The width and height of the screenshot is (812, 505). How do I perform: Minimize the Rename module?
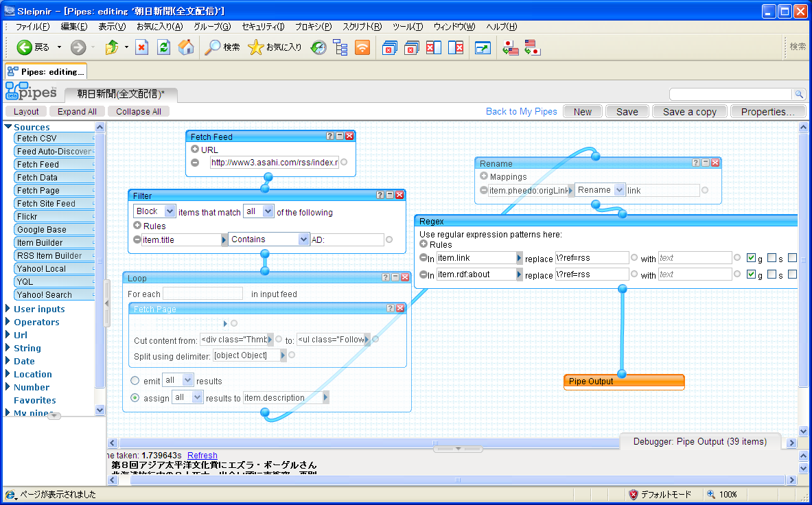(x=706, y=163)
